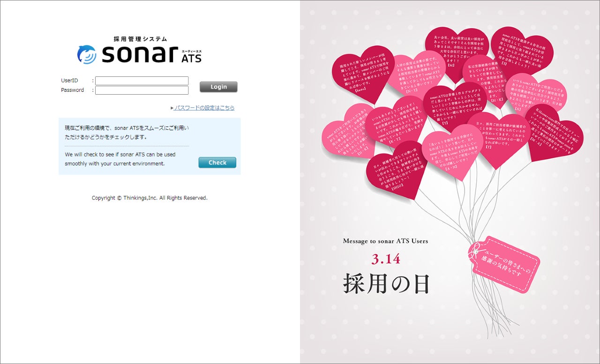This screenshot has width=600, height=364.
Task: Focus the UserID input field
Action: coord(142,81)
